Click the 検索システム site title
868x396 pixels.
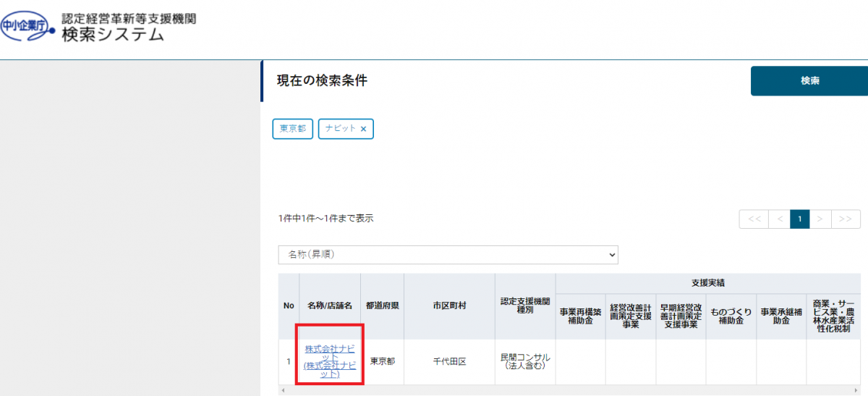pyautogui.click(x=113, y=34)
